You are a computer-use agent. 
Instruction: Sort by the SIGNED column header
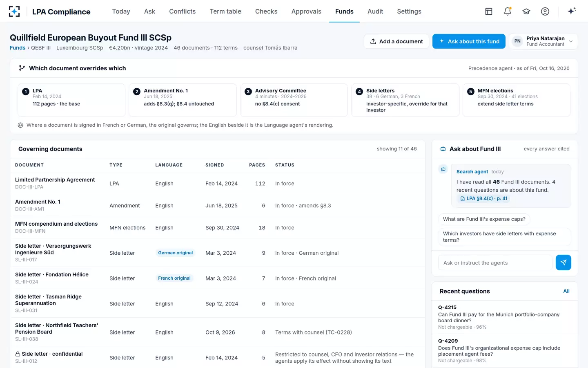[215, 165]
